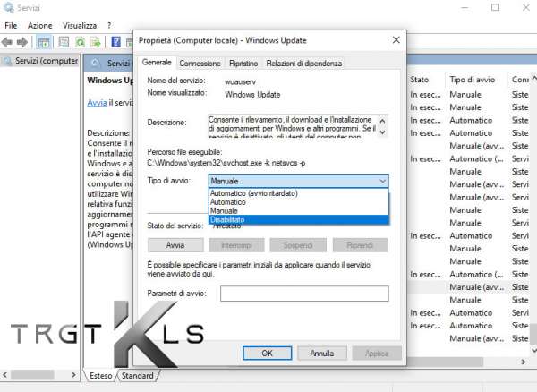Click the blue Help toolbar icon
This screenshot has width=537, height=392.
(x=116, y=42)
